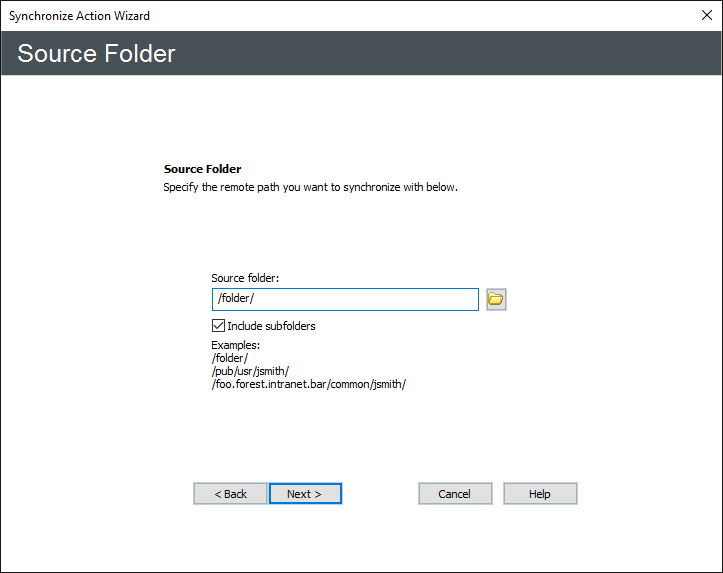Open Help for this wizard
The height and width of the screenshot is (573, 723).
click(540, 494)
